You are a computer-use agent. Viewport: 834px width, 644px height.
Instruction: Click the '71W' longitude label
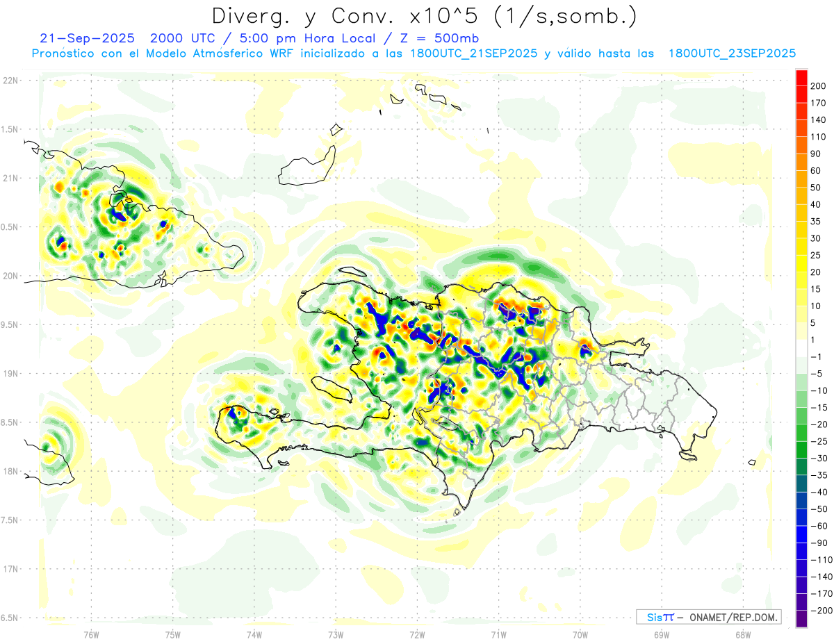(498, 634)
